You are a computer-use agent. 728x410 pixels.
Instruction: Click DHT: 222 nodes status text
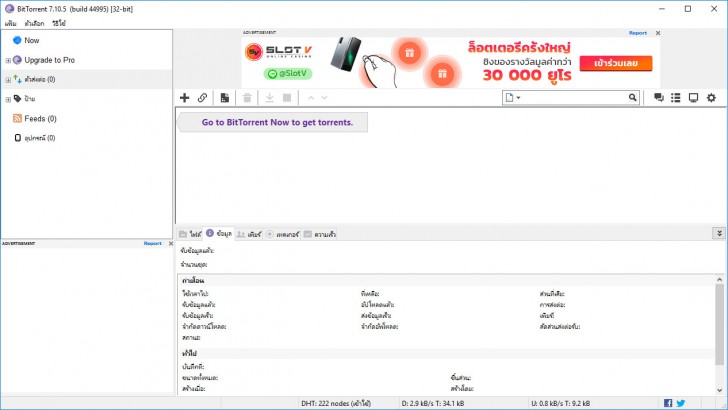[336, 403]
